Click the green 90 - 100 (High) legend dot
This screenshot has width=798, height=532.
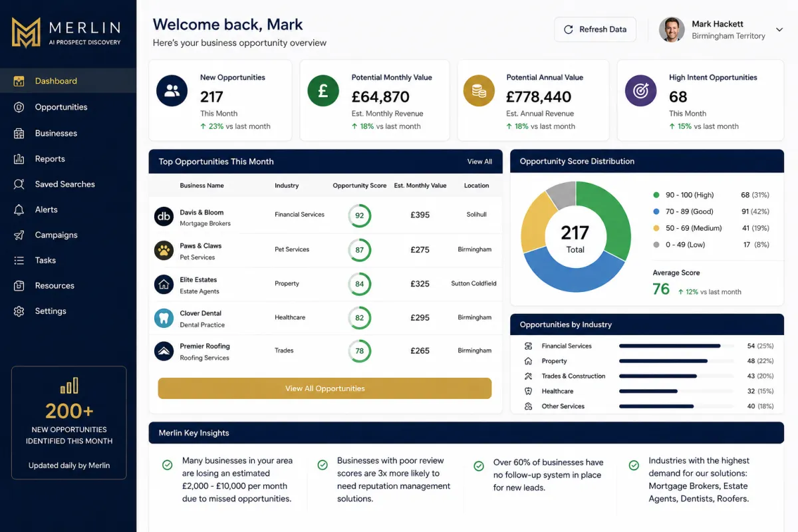click(656, 195)
